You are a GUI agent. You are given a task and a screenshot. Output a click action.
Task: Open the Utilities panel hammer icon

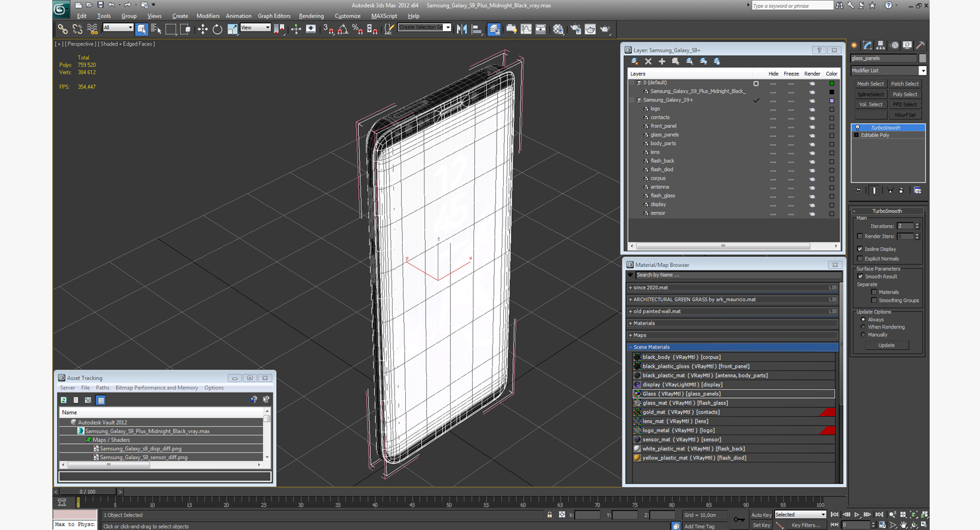pyautogui.click(x=920, y=45)
